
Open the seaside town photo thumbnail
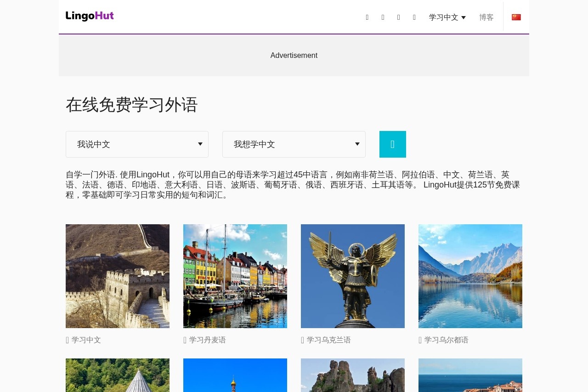click(x=470, y=375)
